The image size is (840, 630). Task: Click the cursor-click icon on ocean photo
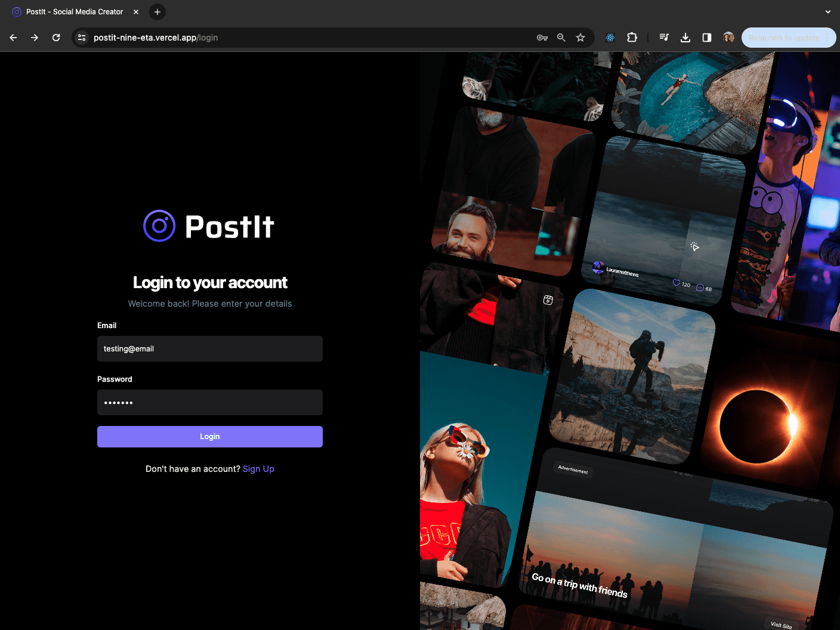tap(694, 246)
